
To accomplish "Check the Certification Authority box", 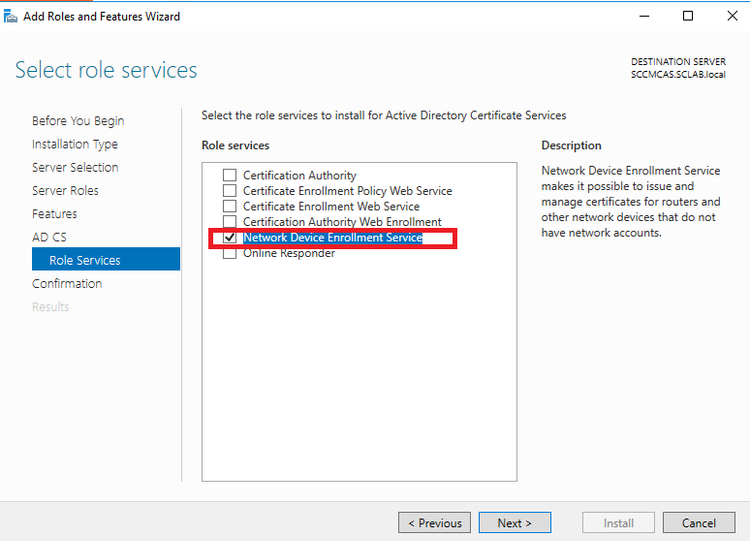I will click(230, 175).
